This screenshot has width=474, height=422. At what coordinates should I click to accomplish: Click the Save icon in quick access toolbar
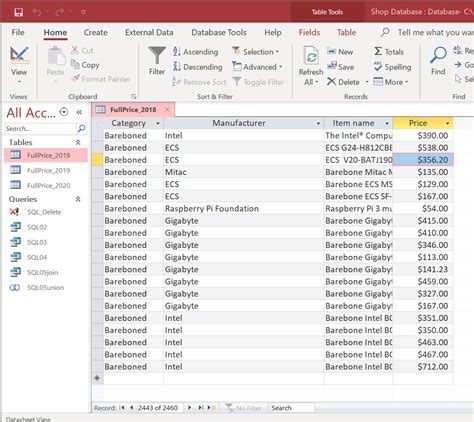pos(19,12)
